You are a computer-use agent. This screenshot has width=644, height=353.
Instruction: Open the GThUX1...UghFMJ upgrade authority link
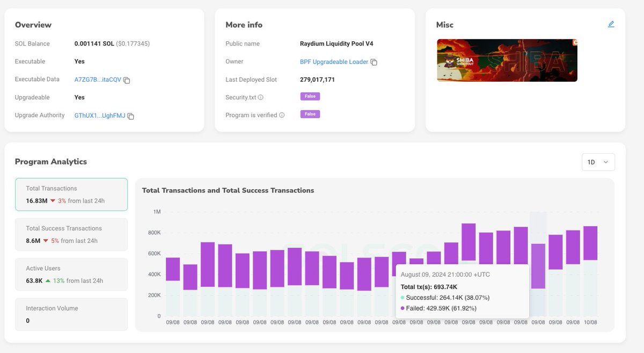pyautogui.click(x=99, y=115)
